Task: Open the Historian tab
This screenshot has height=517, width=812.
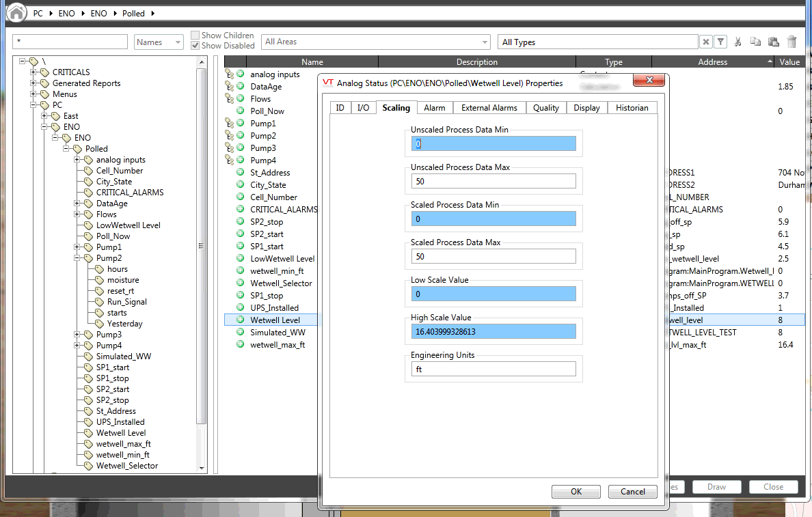Action: pos(632,108)
